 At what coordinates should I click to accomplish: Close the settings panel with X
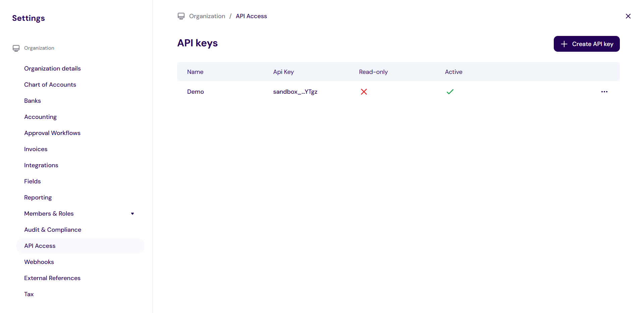[x=628, y=16]
